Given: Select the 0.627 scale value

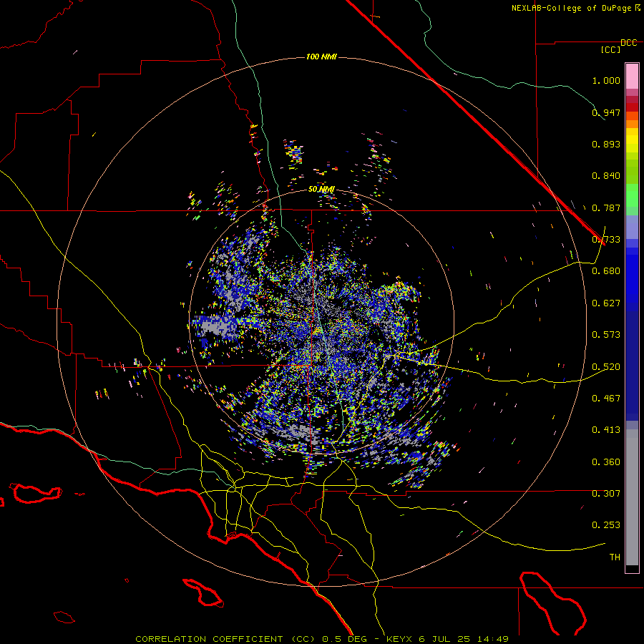Looking at the screenshot, I should click(x=606, y=303).
